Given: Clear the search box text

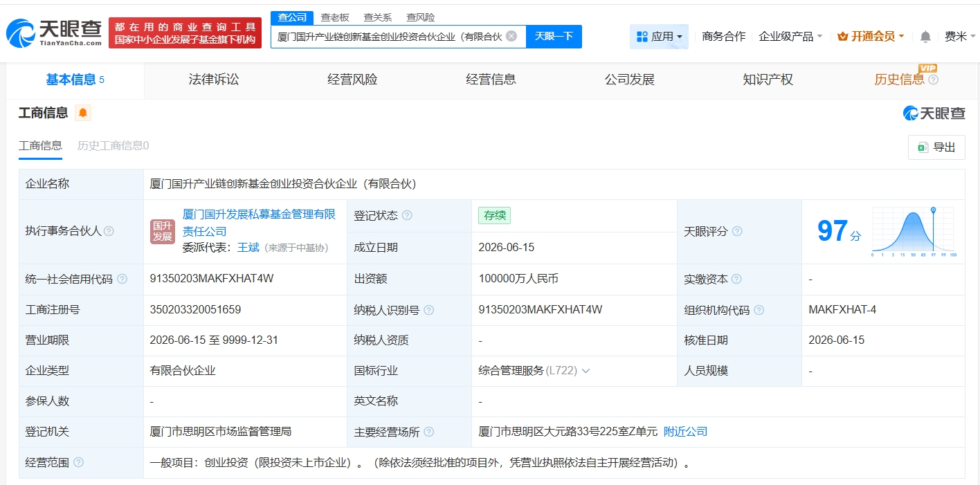Looking at the screenshot, I should point(511,36).
